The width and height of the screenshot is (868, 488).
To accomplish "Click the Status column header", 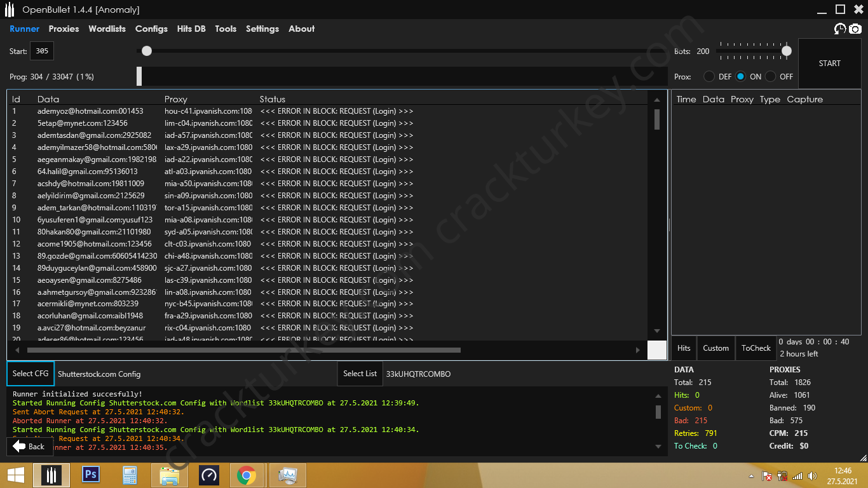I will click(x=273, y=99).
